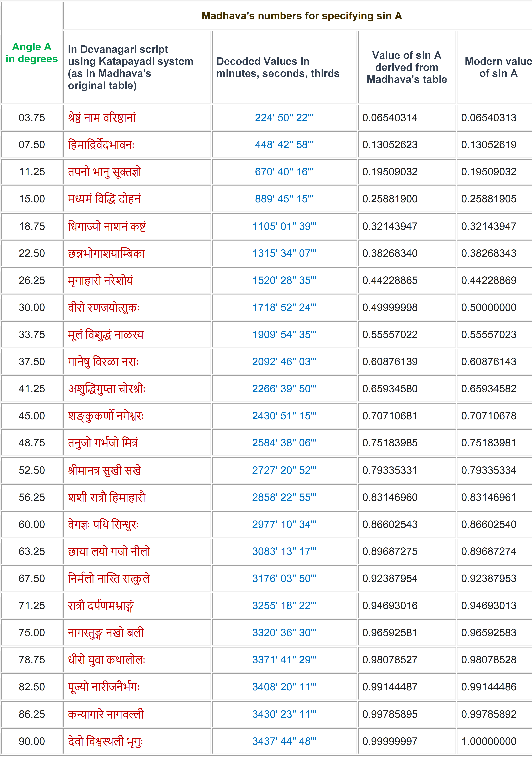Click the derived value 0.70710681

click(x=390, y=416)
